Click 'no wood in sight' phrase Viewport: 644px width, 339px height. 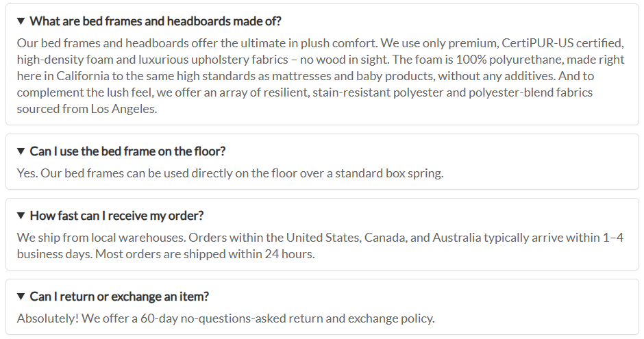click(x=344, y=60)
